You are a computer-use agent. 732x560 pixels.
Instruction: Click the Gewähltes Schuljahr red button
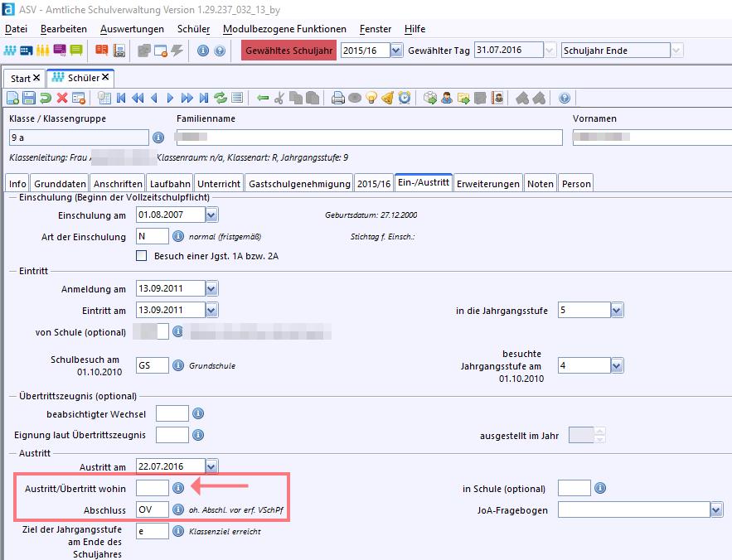[x=289, y=51]
